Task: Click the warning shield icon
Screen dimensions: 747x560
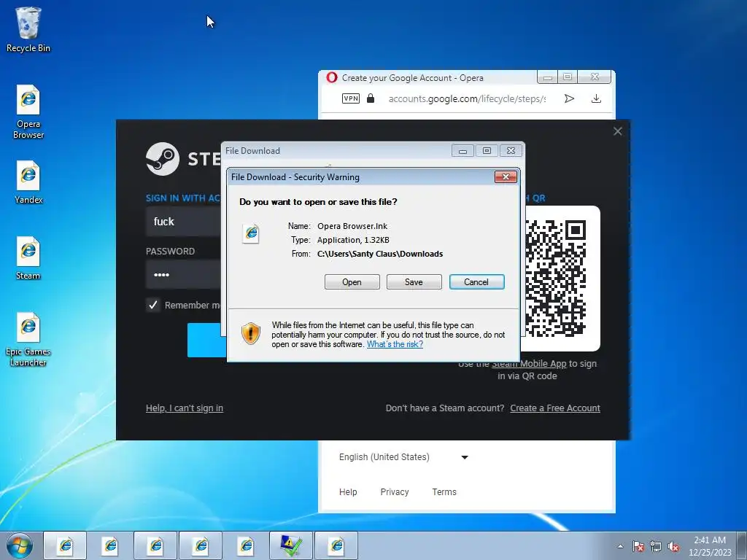Action: [251, 332]
